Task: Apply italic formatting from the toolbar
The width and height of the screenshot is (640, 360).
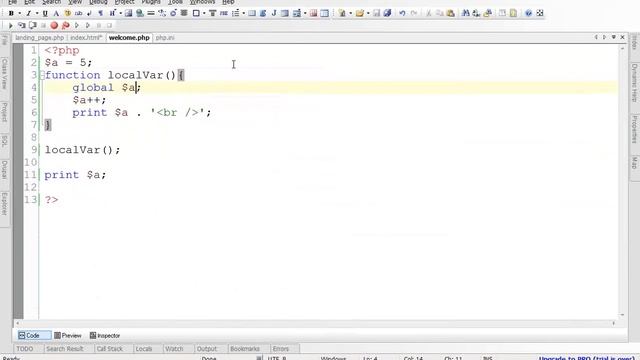Action: click(x=28, y=13)
